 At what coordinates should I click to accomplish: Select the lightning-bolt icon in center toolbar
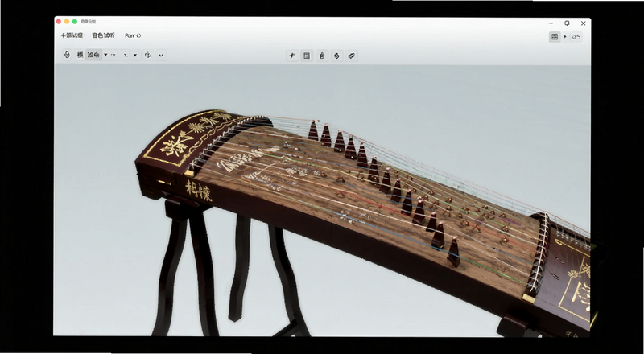(x=291, y=56)
